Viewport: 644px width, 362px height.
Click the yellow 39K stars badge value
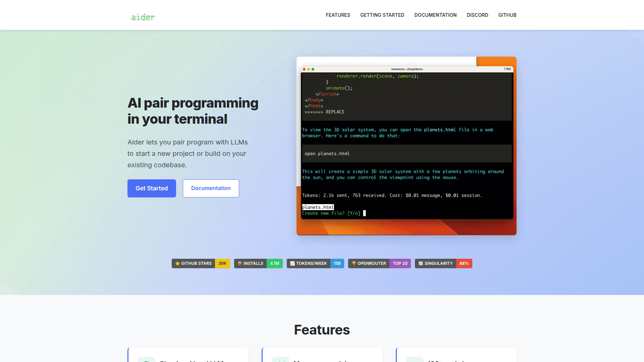click(x=222, y=263)
